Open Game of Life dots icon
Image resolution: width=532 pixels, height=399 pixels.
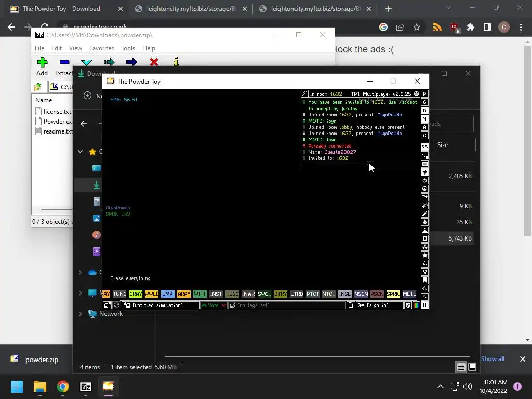tap(424, 263)
